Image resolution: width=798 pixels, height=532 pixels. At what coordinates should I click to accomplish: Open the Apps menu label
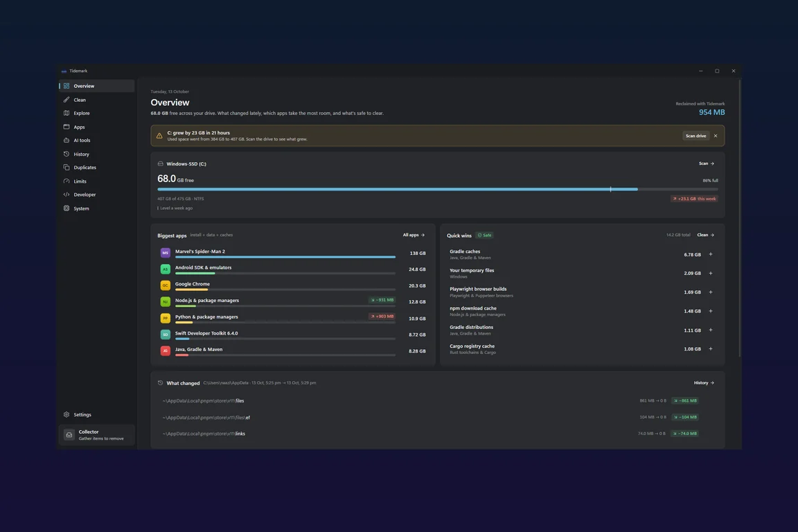pyautogui.click(x=79, y=127)
